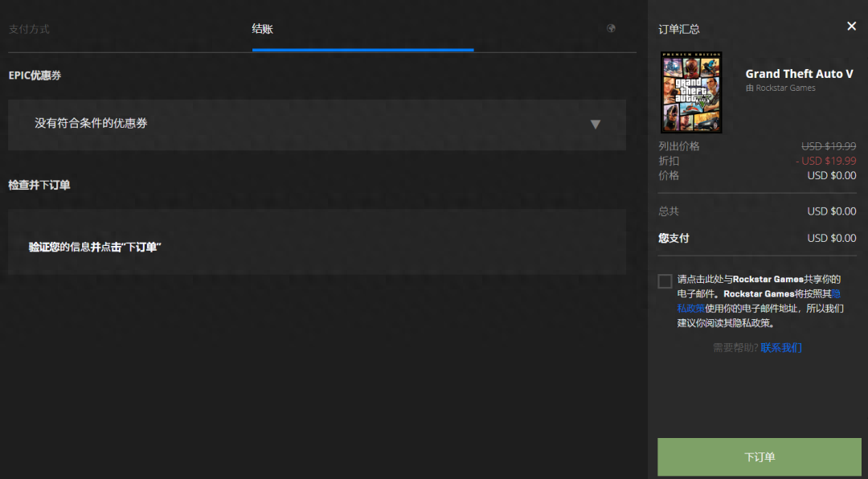Click the triangle arrow in the coupon box
The height and width of the screenshot is (479, 868).
tap(595, 124)
